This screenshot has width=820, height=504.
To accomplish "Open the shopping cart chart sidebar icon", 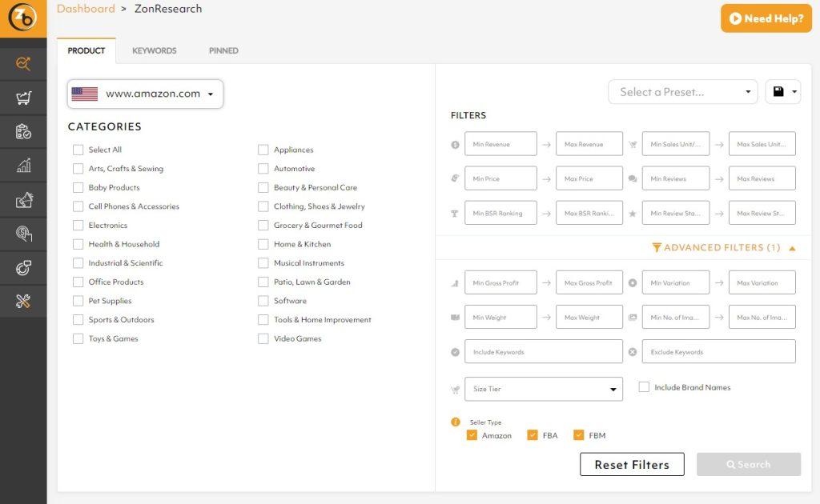I will pos(23,98).
